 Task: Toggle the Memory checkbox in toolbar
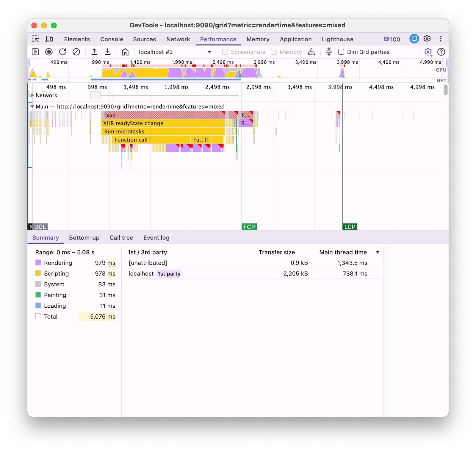[x=274, y=52]
